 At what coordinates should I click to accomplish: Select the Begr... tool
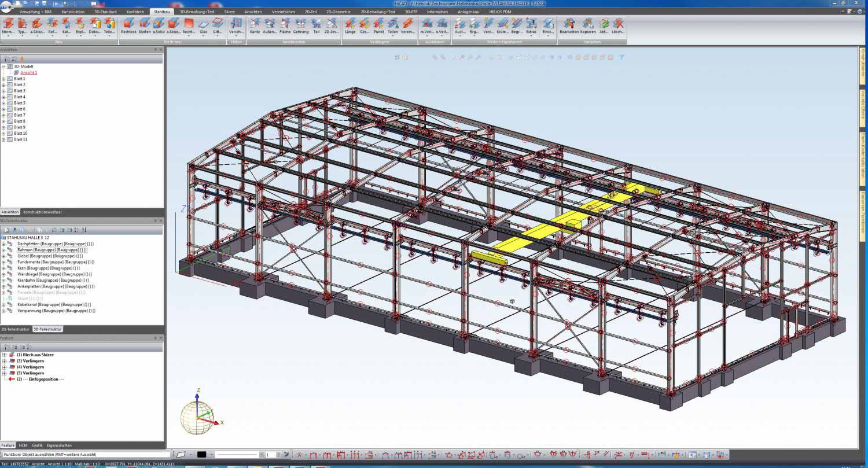517,26
